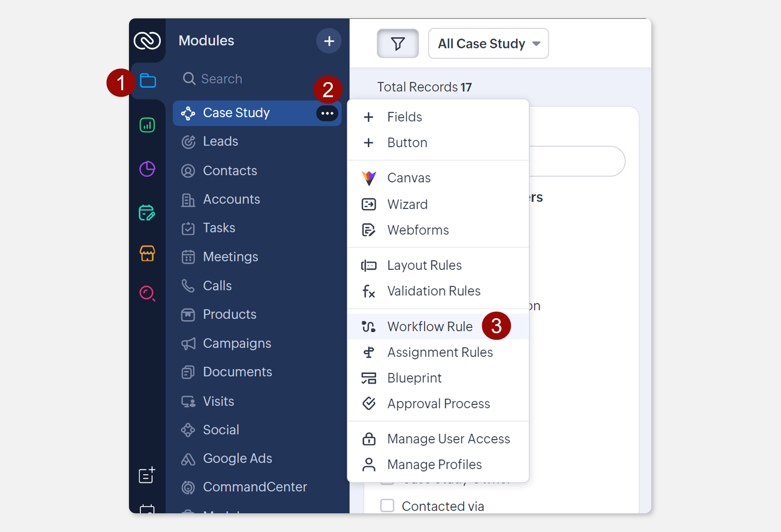Check the Contacted via checkbox
Screen dimensions: 781x532
point(387,506)
